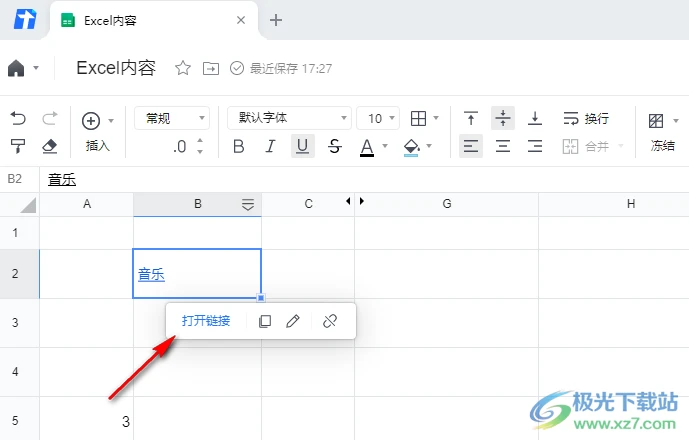
Task: Toggle 换行 text wrapping
Action: (x=586, y=118)
